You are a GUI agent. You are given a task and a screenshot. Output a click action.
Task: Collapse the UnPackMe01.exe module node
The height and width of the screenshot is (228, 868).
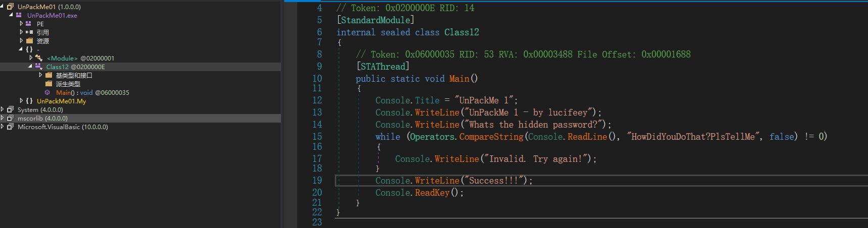point(11,15)
